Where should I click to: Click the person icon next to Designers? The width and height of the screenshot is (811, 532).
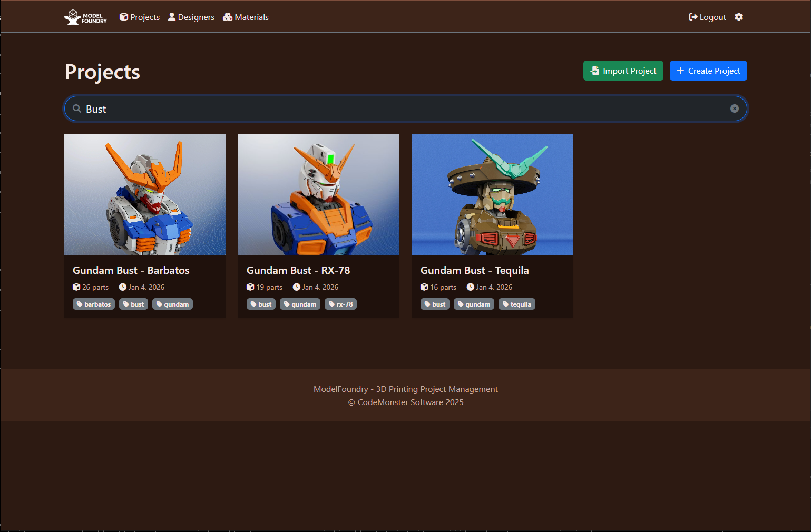pos(172,17)
